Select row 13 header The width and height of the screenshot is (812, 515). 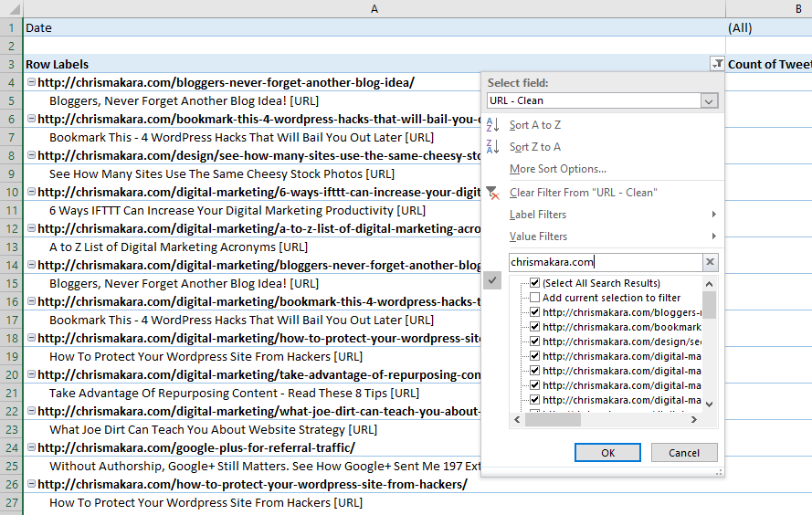click(x=11, y=247)
